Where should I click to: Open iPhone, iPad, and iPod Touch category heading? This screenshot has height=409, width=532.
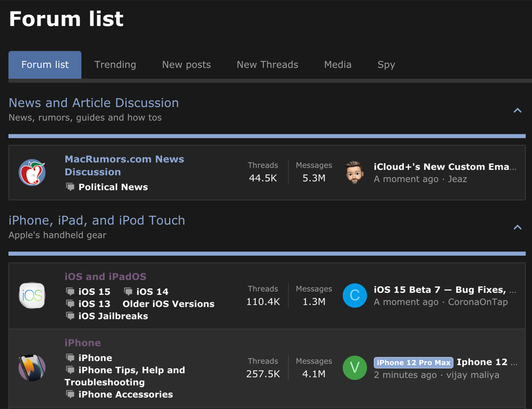97,220
